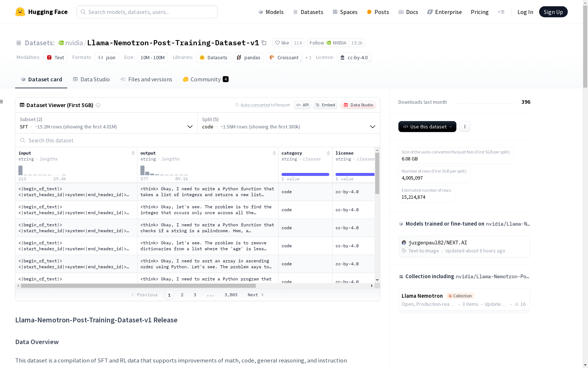Click the Embed button
This screenshot has height=368, width=588.
[x=325, y=105]
